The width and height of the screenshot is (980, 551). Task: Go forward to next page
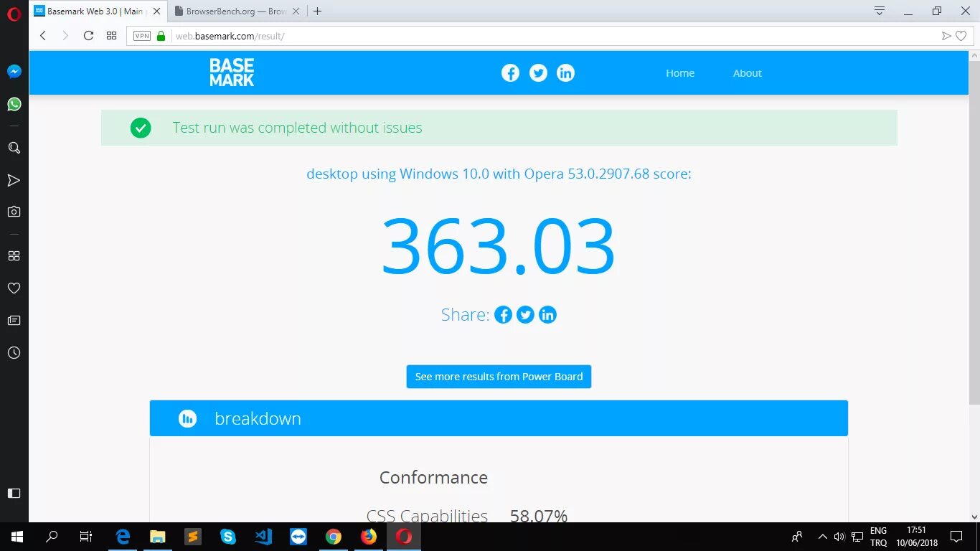[x=65, y=36]
